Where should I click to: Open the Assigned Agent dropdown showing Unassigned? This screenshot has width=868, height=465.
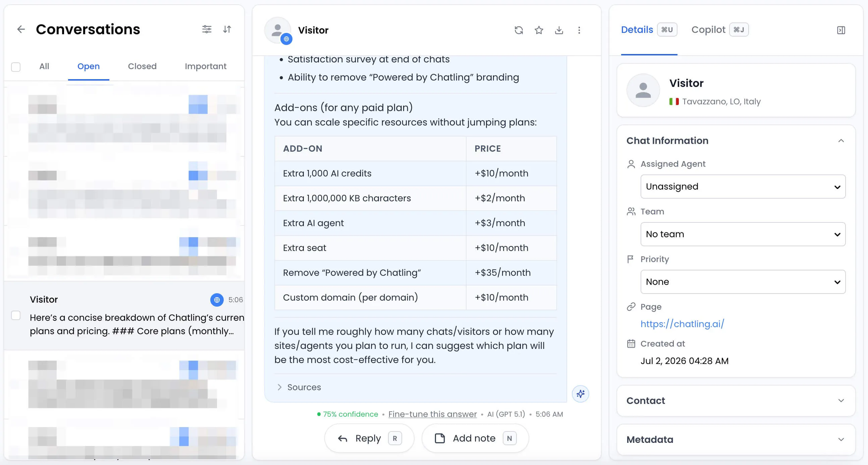click(x=743, y=186)
